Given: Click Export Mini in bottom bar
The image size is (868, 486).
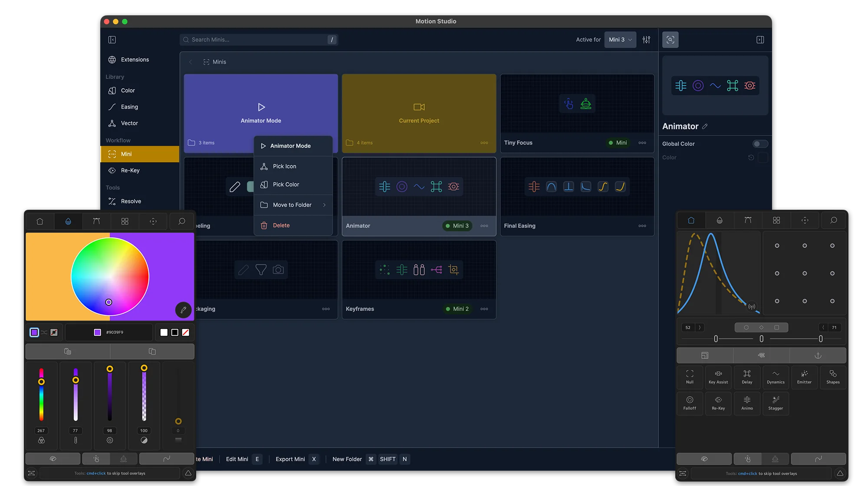Looking at the screenshot, I should 290,459.
